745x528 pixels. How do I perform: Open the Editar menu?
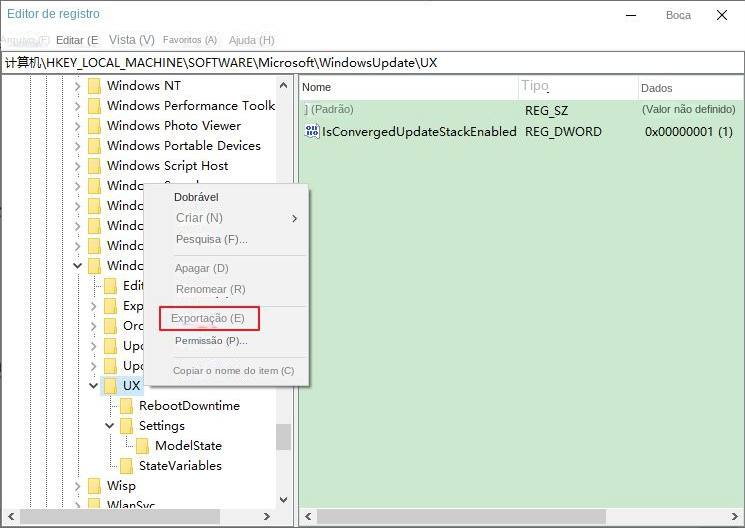77,40
